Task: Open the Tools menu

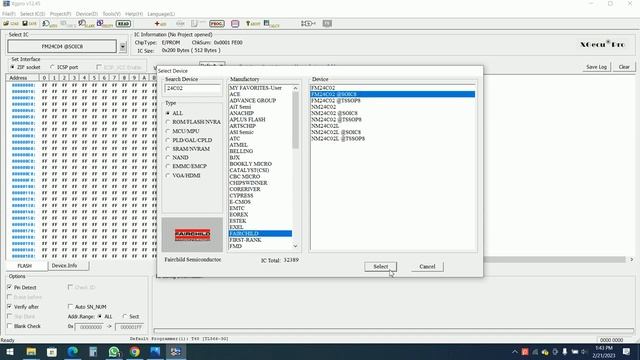Action: pos(111,14)
